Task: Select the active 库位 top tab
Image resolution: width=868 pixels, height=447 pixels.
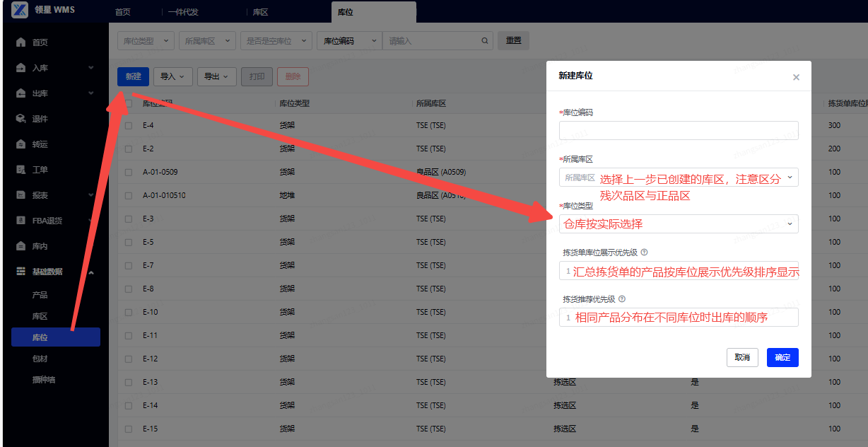Action: (374, 12)
